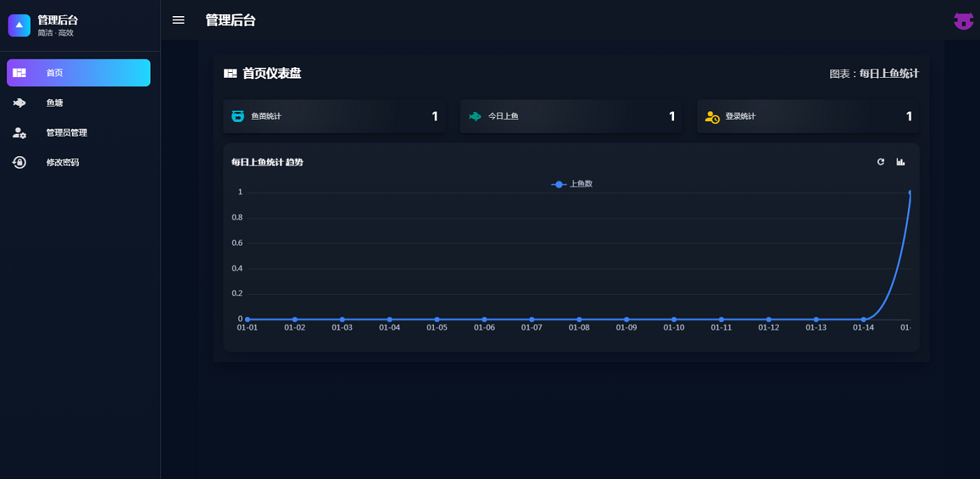Click the admin gear icon beside 管理员管理
The height and width of the screenshot is (479, 980).
(x=20, y=132)
